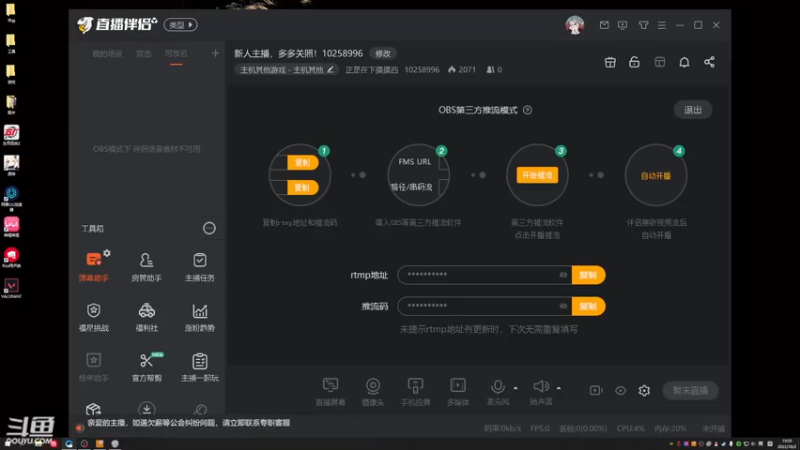
Task: Add 摄像头 camera source
Action: pyautogui.click(x=372, y=391)
